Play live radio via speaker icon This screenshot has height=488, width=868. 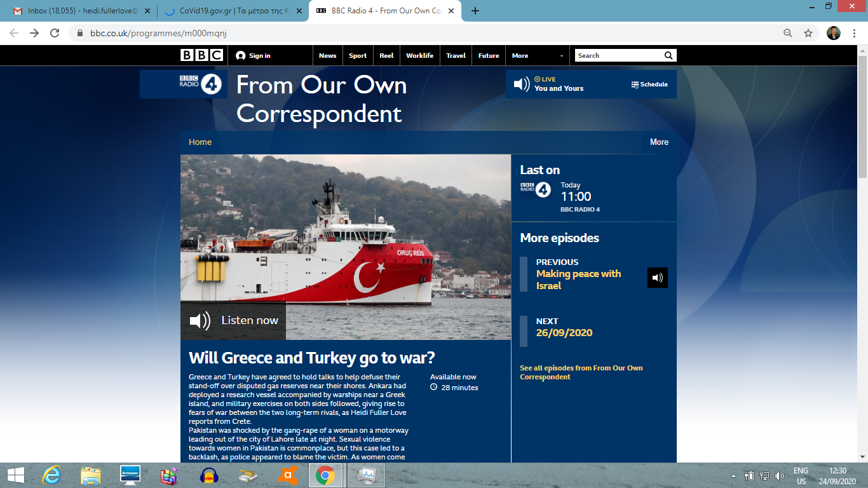(x=522, y=84)
